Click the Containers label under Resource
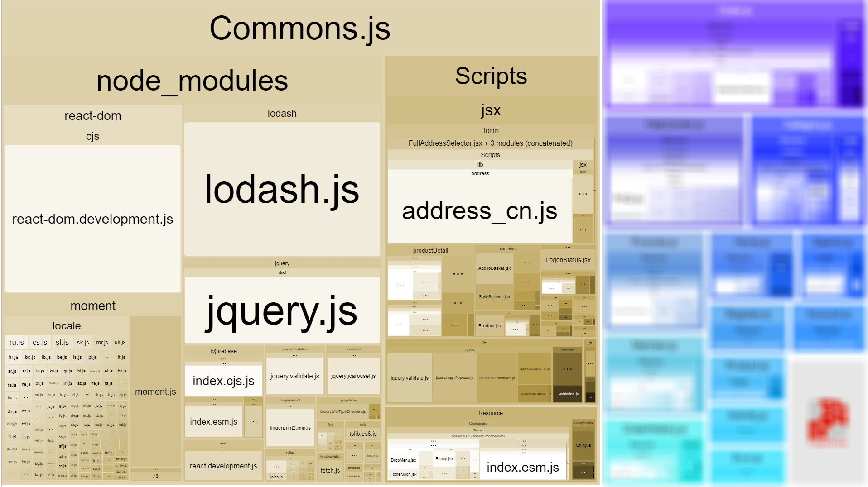 (478, 424)
